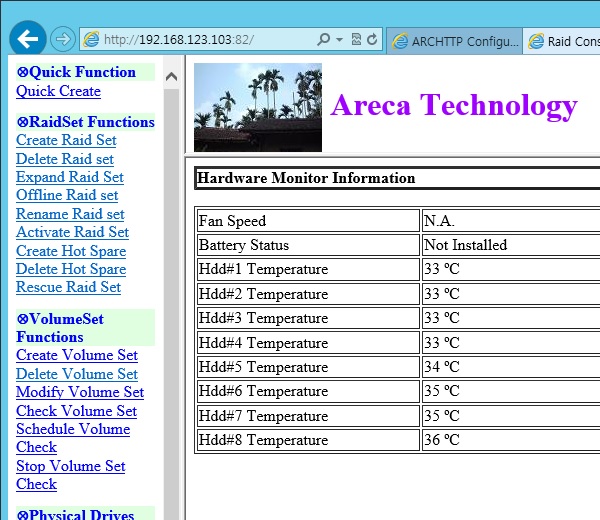
Task: Open the Check Volume Set link
Action: (x=77, y=411)
